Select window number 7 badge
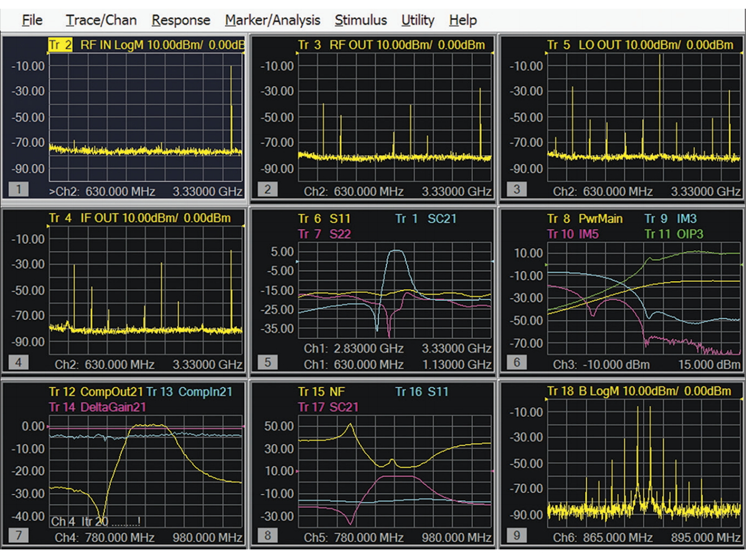This screenshot has width=747, height=560. coord(19,535)
